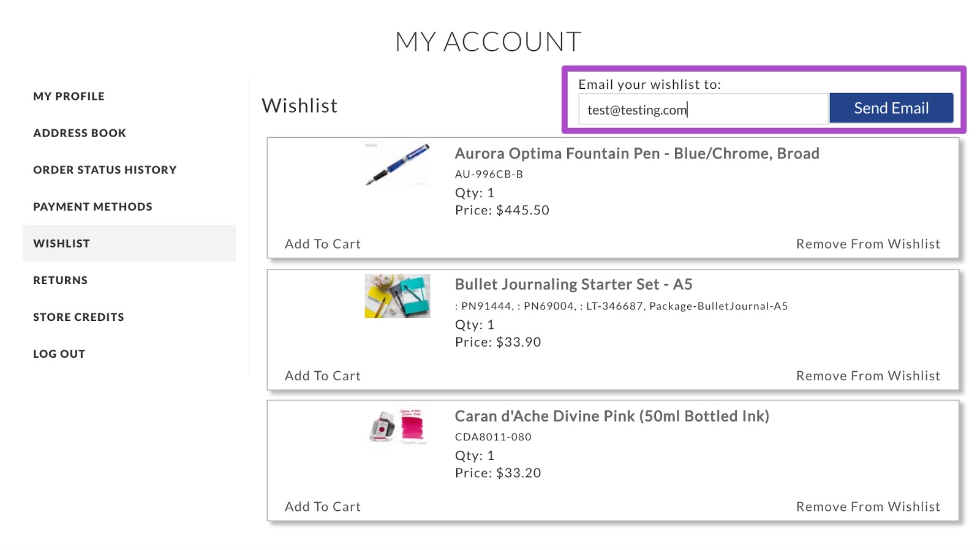Viewport: 980px width, 550px height.
Task: Select the Wishlist sidebar item
Action: point(129,243)
